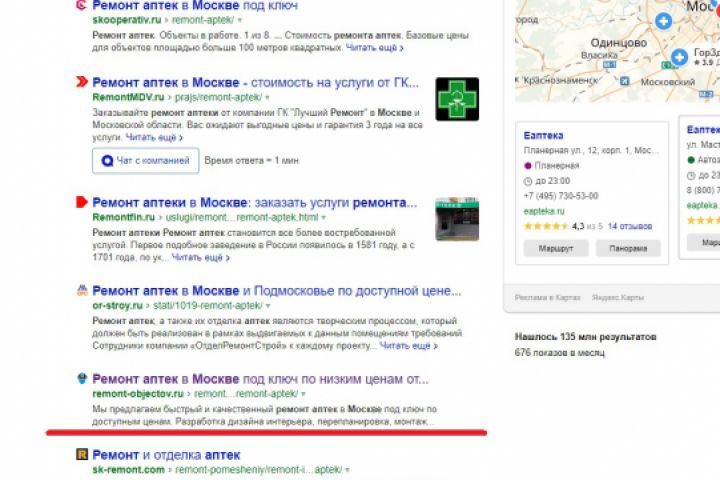Click 'Реклама в Картах' footer link
Image resolution: width=720 pixels, height=480 pixels.
547,298
